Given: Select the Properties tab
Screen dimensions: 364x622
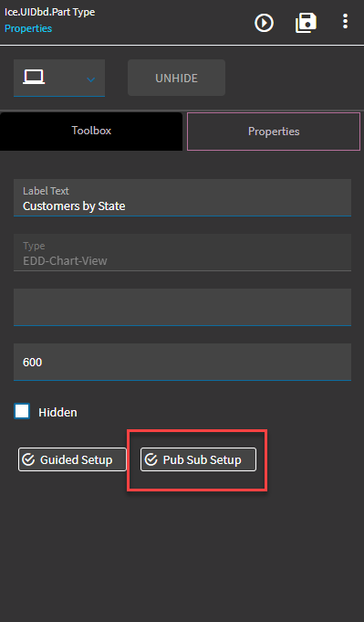Looking at the screenshot, I should pos(274,132).
